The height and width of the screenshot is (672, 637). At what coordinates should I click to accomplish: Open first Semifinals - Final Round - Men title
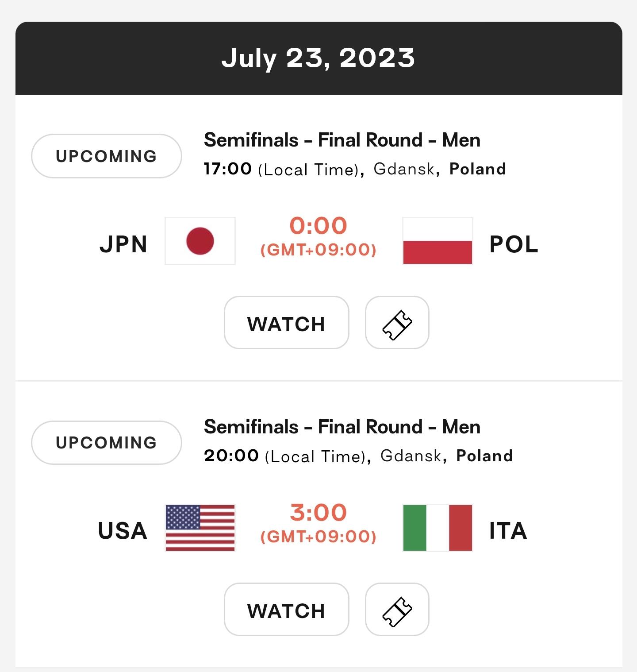[x=342, y=140]
